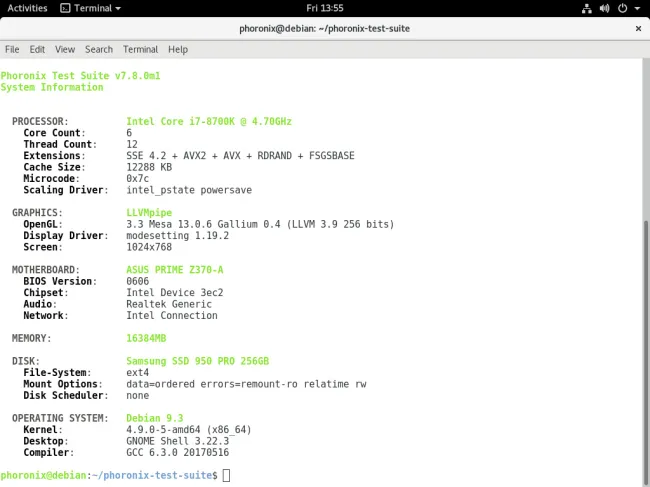Click the DISK label
650x487 pixels.
coord(26,361)
